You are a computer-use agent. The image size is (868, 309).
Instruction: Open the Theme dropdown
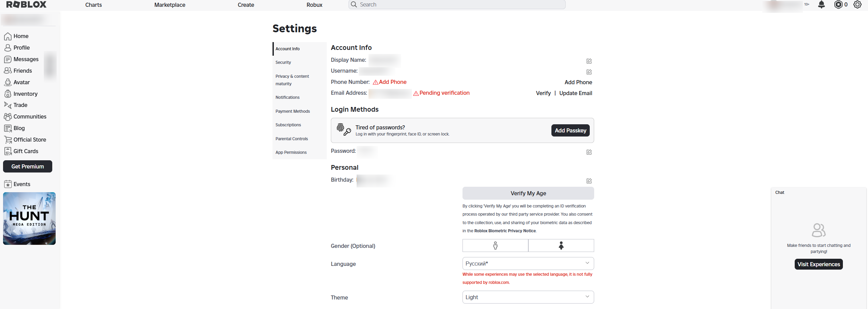pos(528,297)
